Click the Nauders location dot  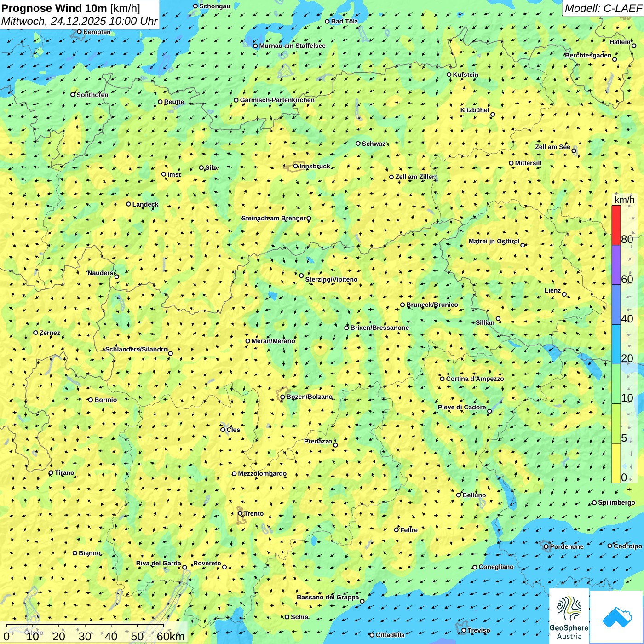pyautogui.click(x=116, y=277)
